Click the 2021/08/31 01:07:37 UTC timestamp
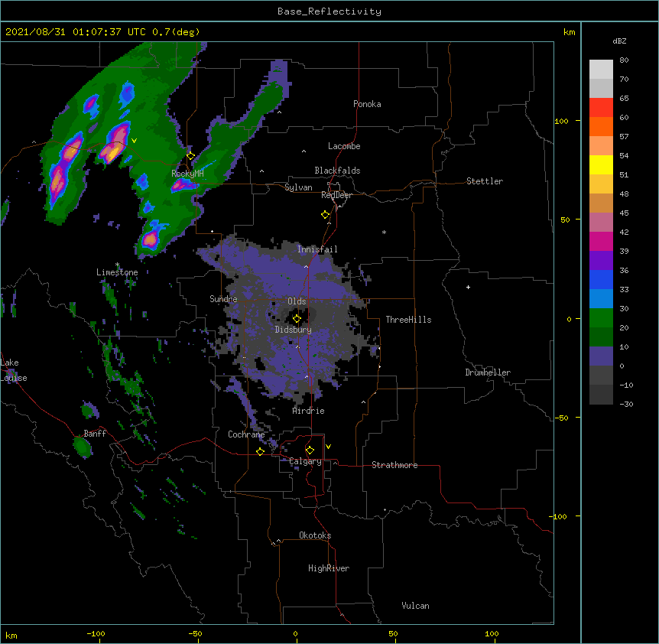Image resolution: width=659 pixels, height=644 pixels. [x=75, y=32]
